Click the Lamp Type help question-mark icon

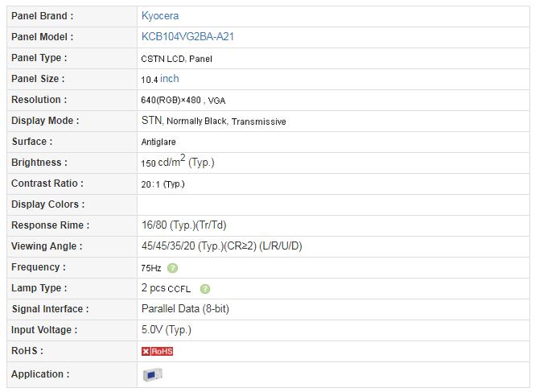tap(205, 289)
